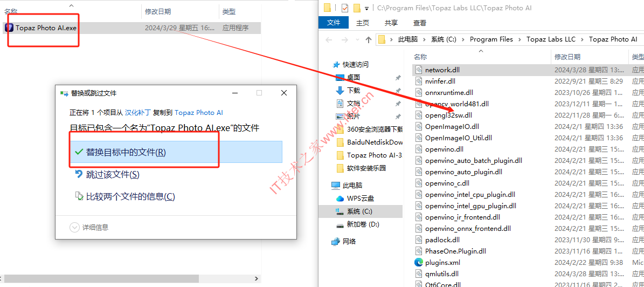Viewport: 644px width, 287px height.
Task: Open the 共享 ribbon tab
Action: tap(391, 23)
